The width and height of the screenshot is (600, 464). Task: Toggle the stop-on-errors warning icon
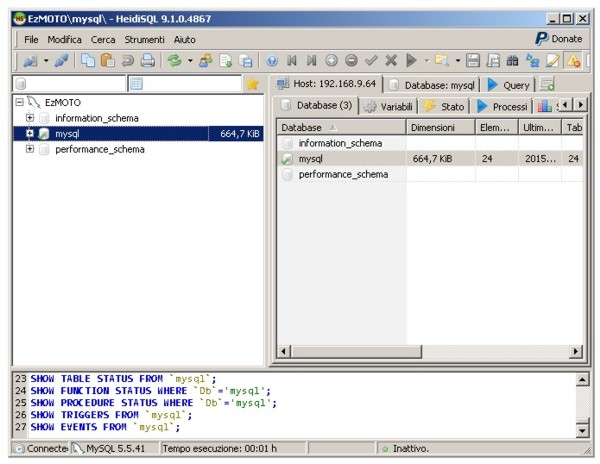pyautogui.click(x=573, y=60)
